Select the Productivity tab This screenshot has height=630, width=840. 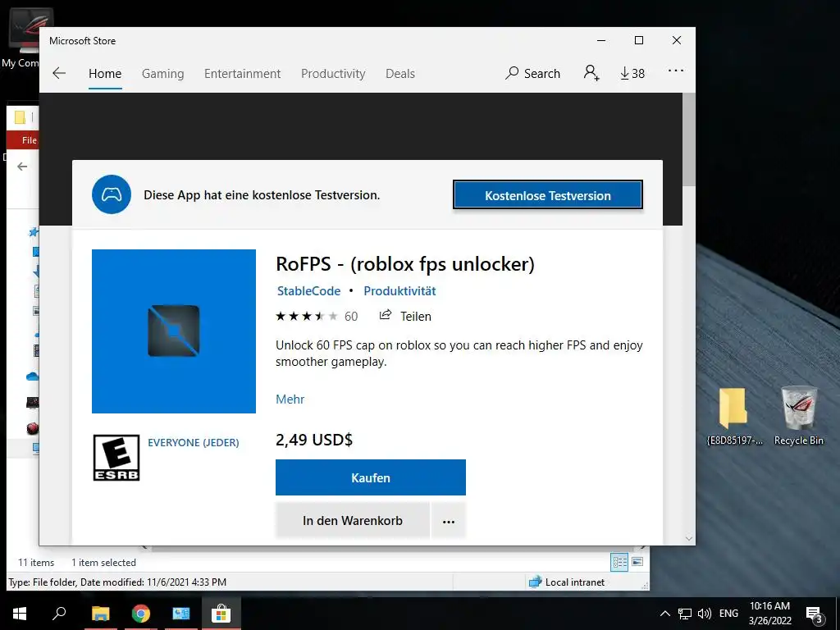coord(333,73)
